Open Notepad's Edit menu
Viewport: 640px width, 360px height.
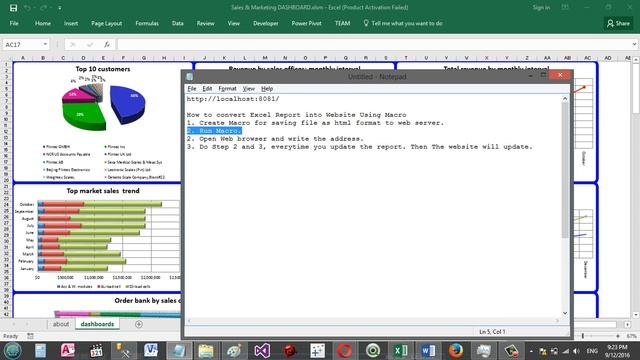(x=207, y=89)
